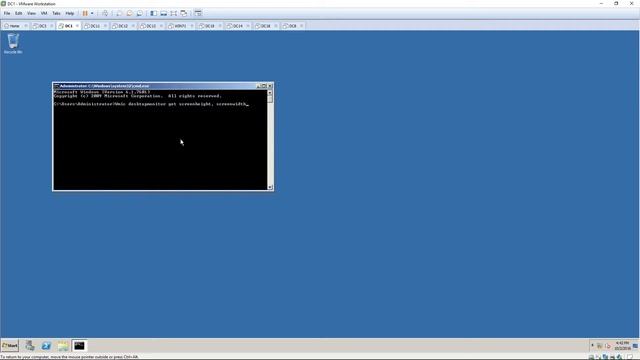The height and width of the screenshot is (360, 640).
Task: Enter full screen mode
Action: [174, 13]
